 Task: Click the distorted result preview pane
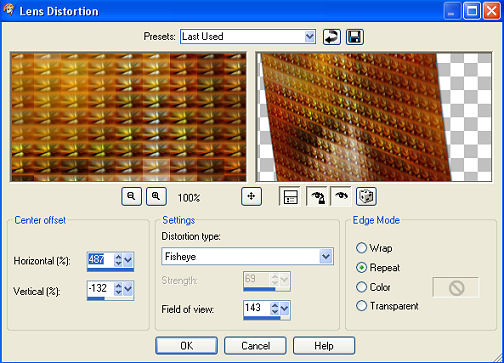[x=374, y=117]
